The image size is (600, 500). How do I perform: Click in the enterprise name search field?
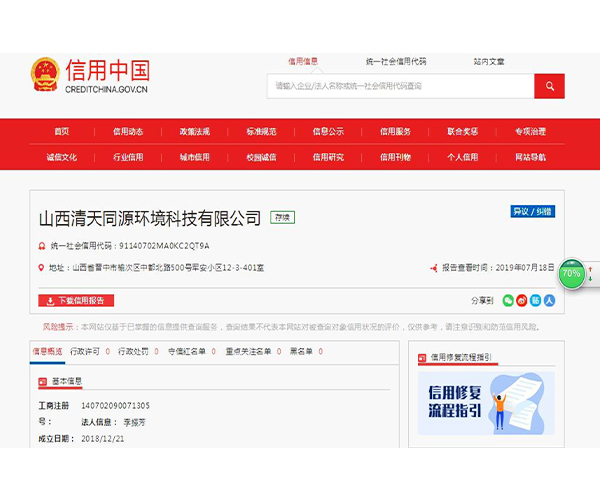coord(401,86)
